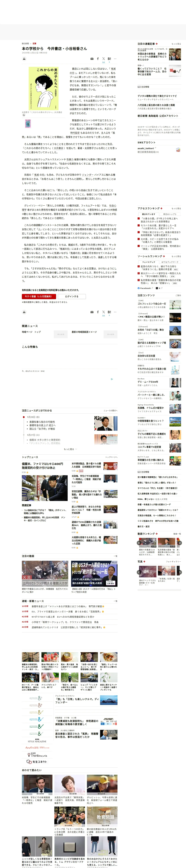The height and width of the screenshot is (868, 186).
Task: Open the フォトギャラリー link
Action: (174, 562)
